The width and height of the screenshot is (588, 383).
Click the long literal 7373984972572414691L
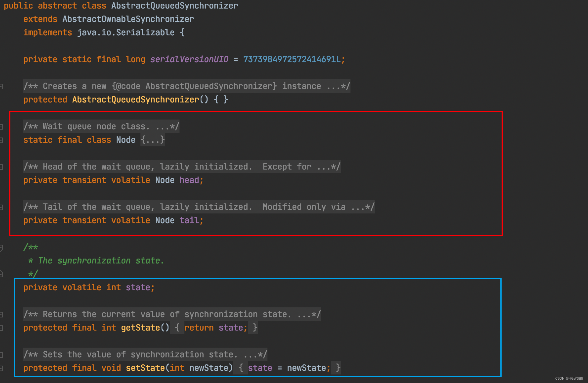click(x=292, y=59)
